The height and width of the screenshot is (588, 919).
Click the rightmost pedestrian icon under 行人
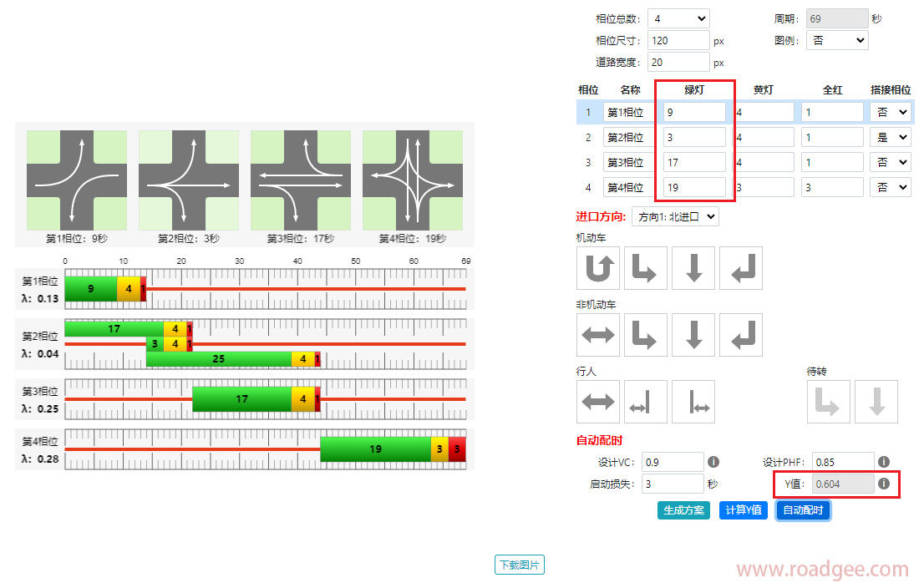pos(693,402)
